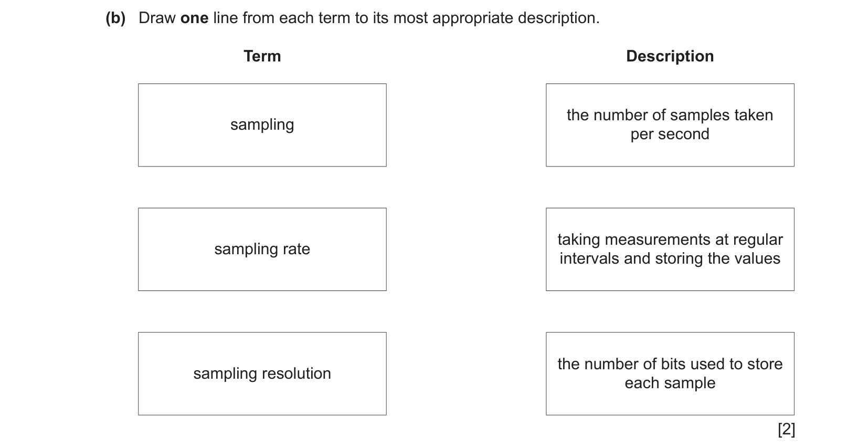The width and height of the screenshot is (868, 447).
Task: Click the '(b)' question label
Action: (x=115, y=18)
